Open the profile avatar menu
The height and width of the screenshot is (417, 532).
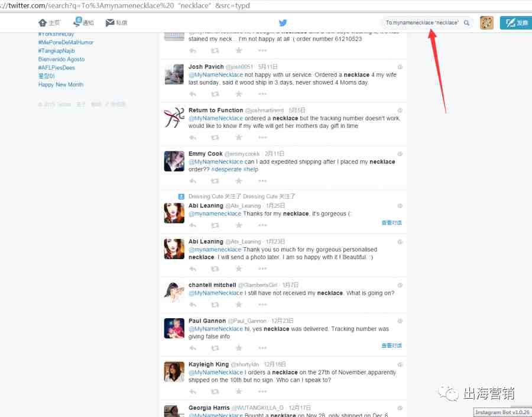tap(486, 22)
